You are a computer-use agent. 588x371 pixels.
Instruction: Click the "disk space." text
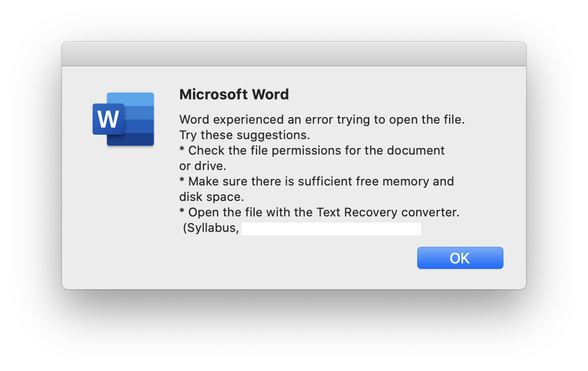click(212, 197)
